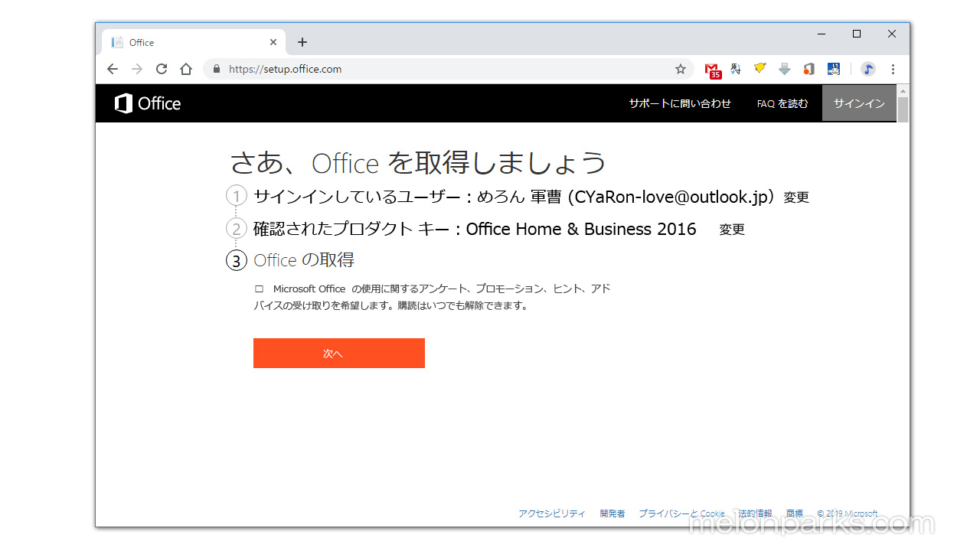The height and width of the screenshot is (551, 980).
Task: Open the 商標 footer link
Action: 795,514
